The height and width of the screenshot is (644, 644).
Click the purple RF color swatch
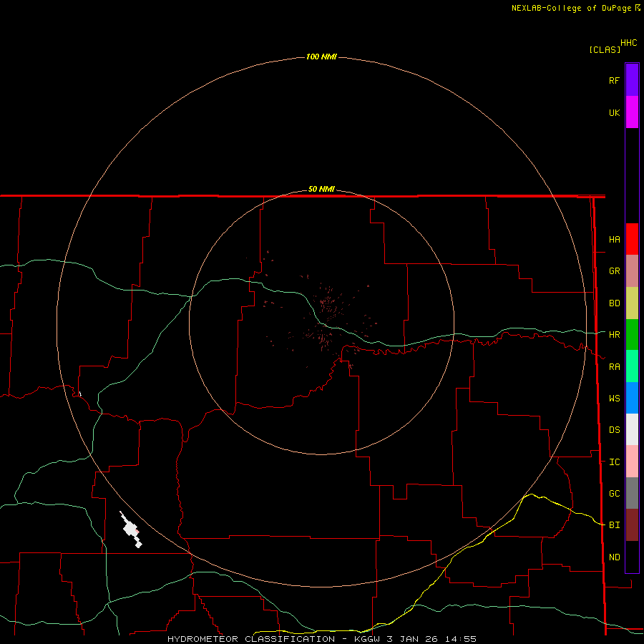(632, 80)
